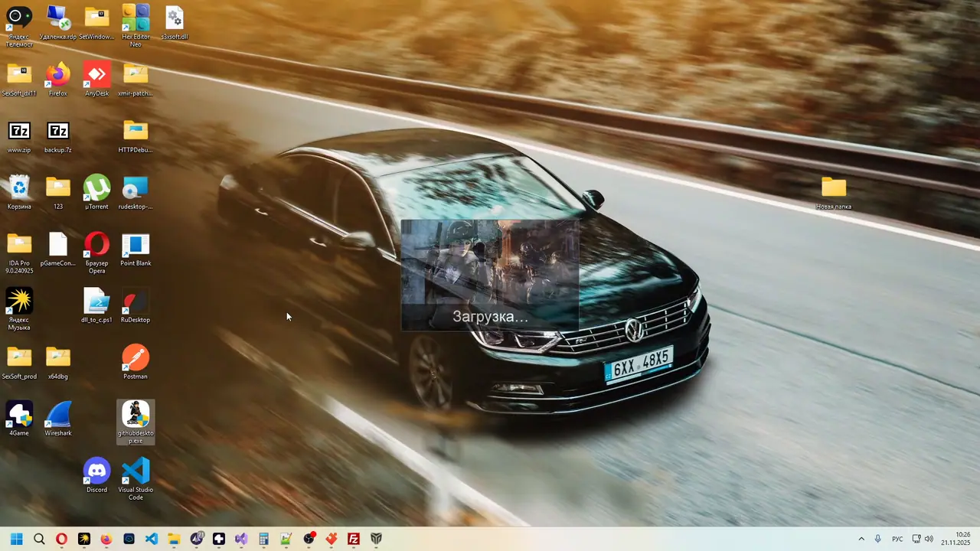This screenshot has height=551, width=980.
Task: Open the network tray icon
Action: point(916,539)
